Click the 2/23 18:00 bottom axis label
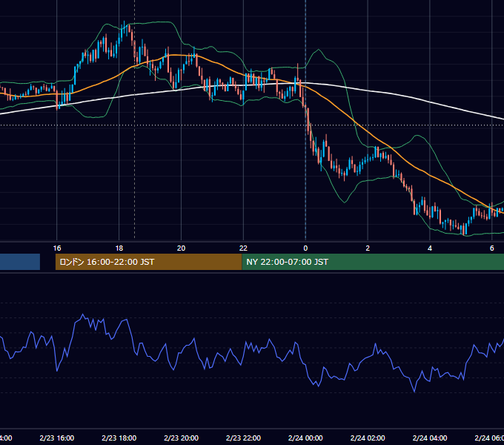504x445 pixels. coord(119,438)
